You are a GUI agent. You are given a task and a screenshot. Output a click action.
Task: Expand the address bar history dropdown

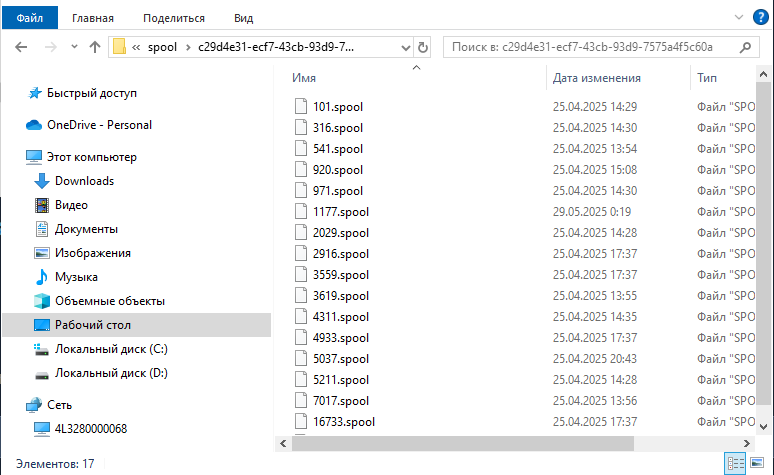coord(405,47)
